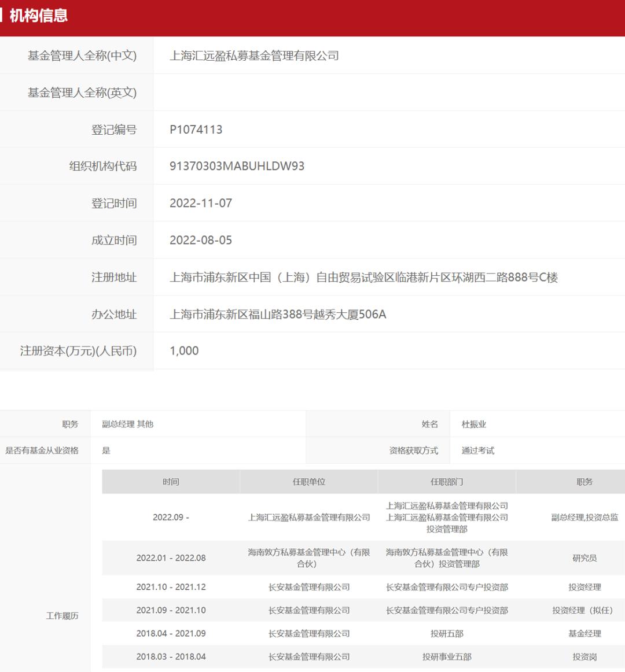Select establishment date '2022-08-05'
Image resolution: width=625 pixels, height=672 pixels.
click(201, 240)
